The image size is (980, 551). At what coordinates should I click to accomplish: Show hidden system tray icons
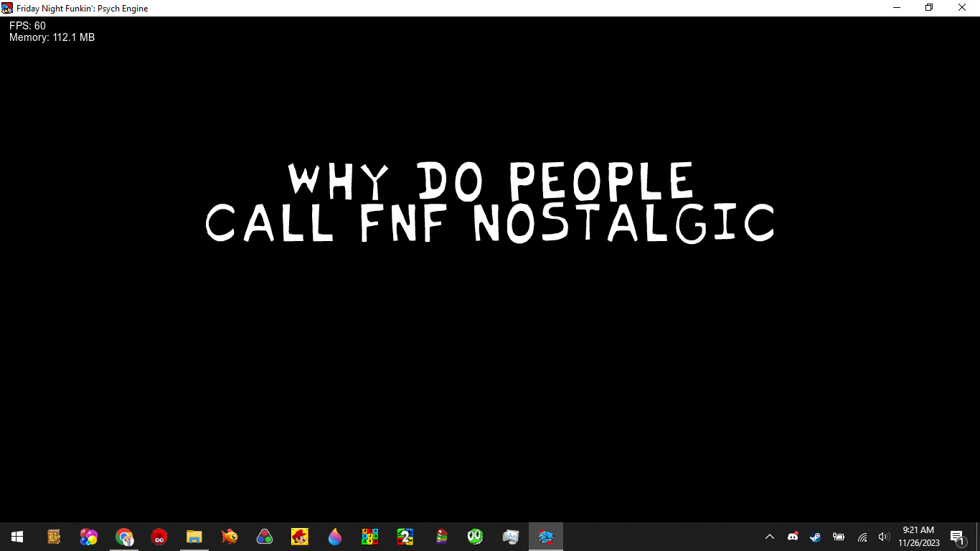click(770, 537)
